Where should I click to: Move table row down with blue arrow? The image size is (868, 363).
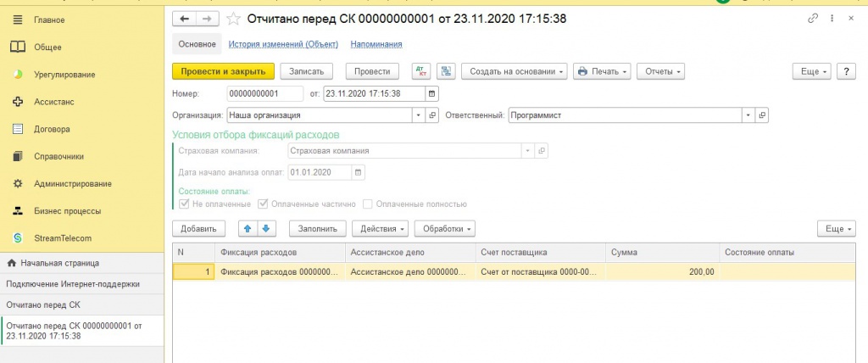click(x=265, y=228)
